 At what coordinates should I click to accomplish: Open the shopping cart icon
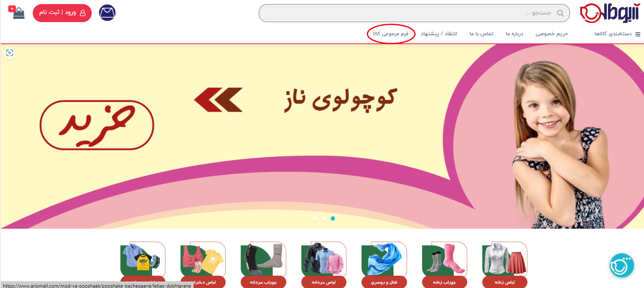(x=17, y=13)
